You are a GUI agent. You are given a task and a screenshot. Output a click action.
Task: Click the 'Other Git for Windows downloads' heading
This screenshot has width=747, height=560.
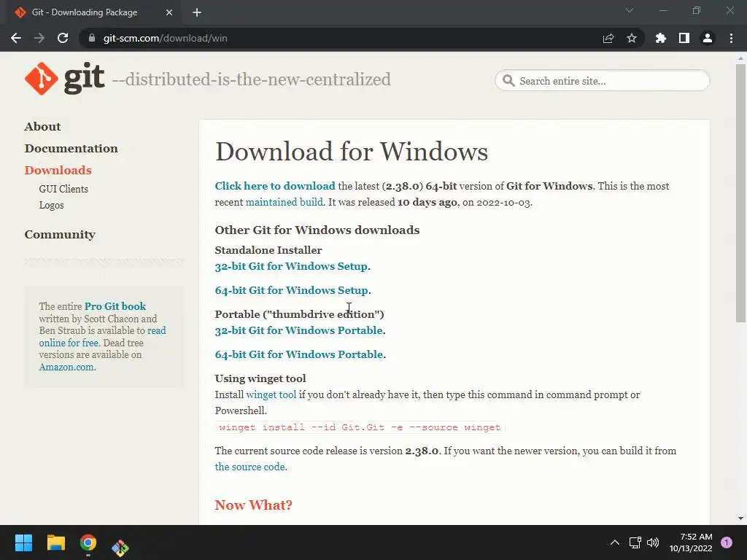(317, 230)
